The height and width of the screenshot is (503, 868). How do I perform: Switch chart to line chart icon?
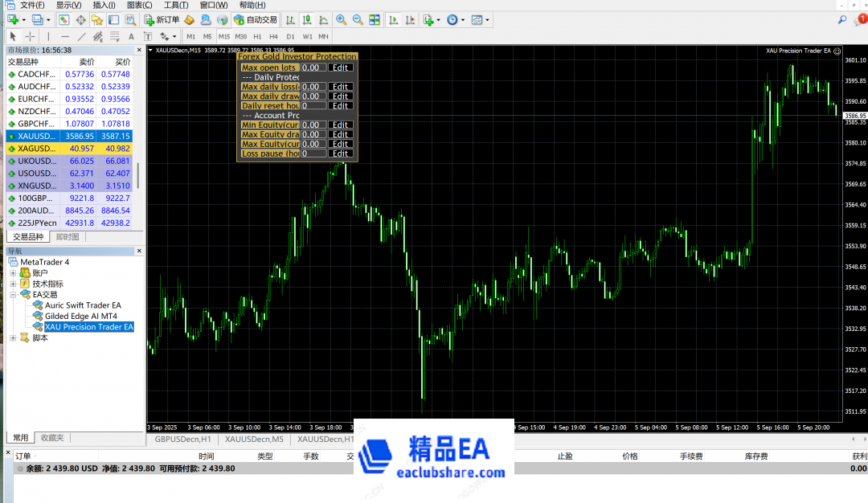click(x=323, y=20)
